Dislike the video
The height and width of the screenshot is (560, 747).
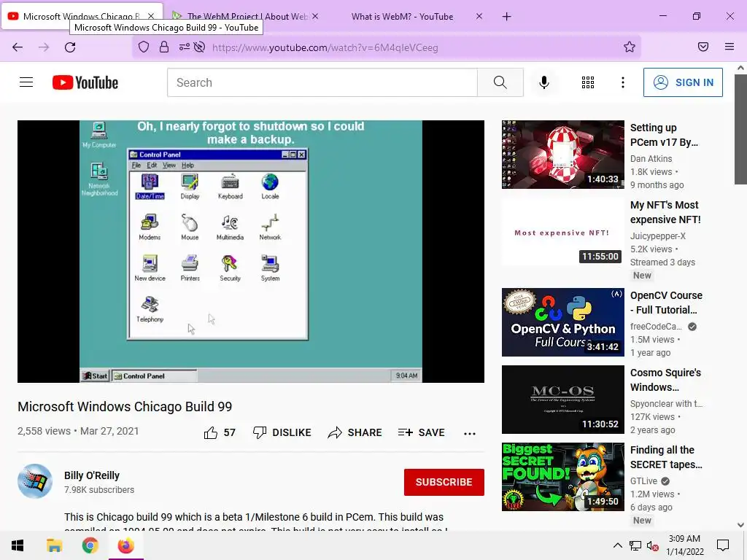coord(282,432)
